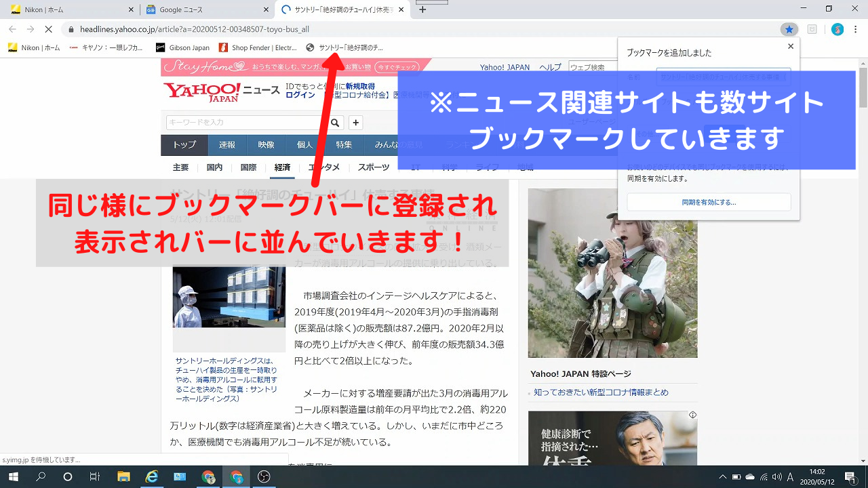This screenshot has height=488, width=868.
Task: Click the browser back arrow
Action: [x=12, y=29]
